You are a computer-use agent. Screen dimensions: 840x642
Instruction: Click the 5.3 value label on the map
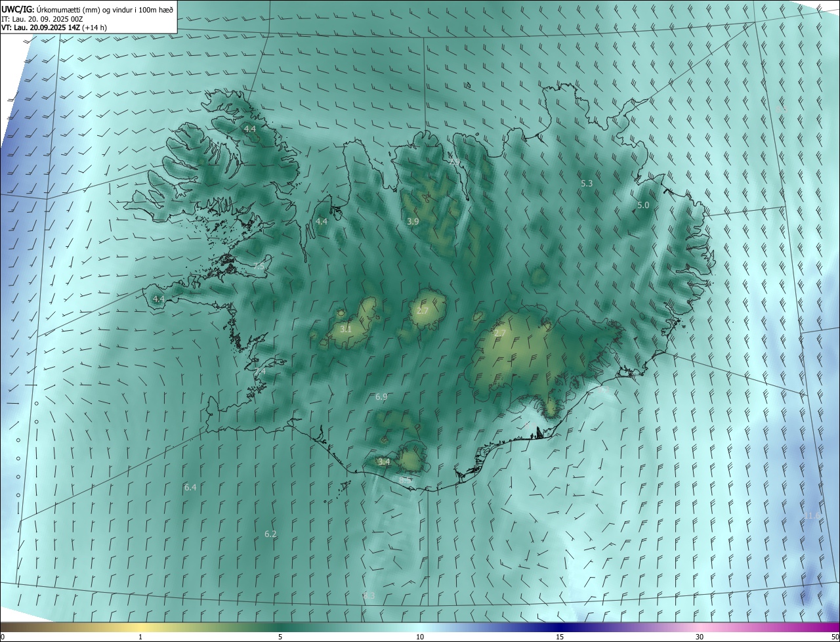tap(587, 184)
